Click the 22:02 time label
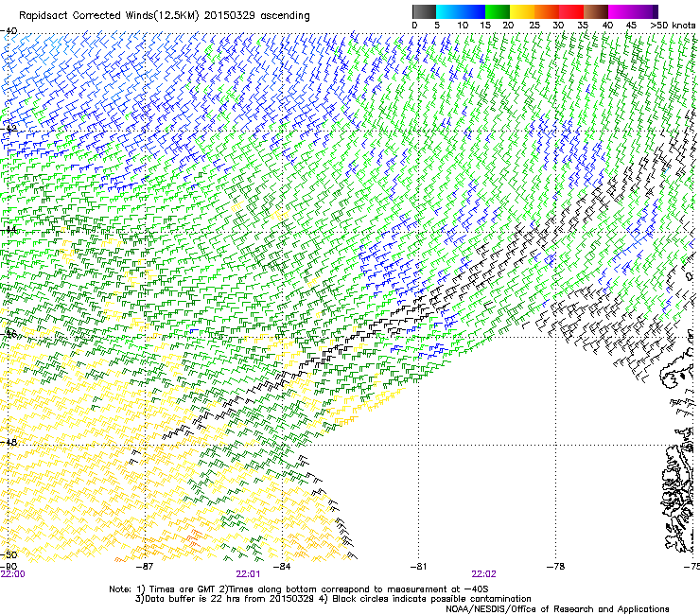This screenshot has height=615, width=700. [484, 574]
